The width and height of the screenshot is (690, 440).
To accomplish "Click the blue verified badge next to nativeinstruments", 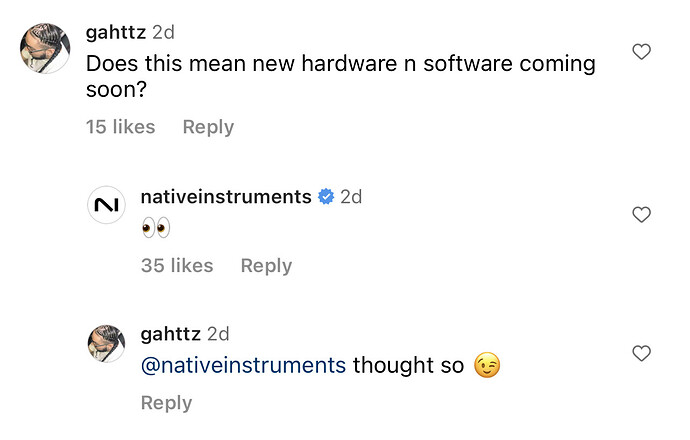I will [326, 197].
